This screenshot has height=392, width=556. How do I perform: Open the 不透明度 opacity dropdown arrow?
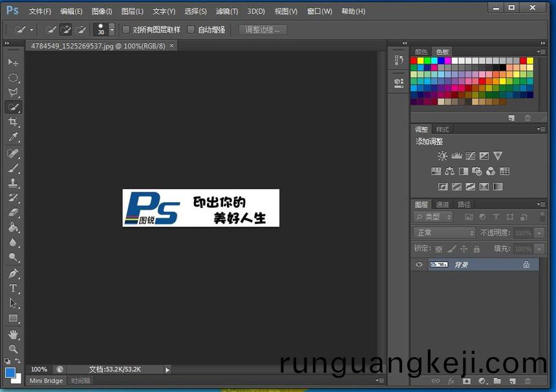[539, 233]
